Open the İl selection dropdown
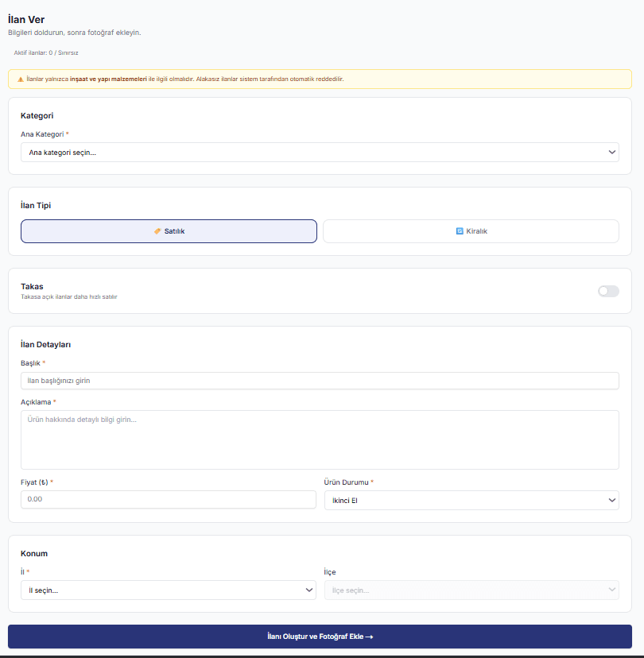 point(169,590)
